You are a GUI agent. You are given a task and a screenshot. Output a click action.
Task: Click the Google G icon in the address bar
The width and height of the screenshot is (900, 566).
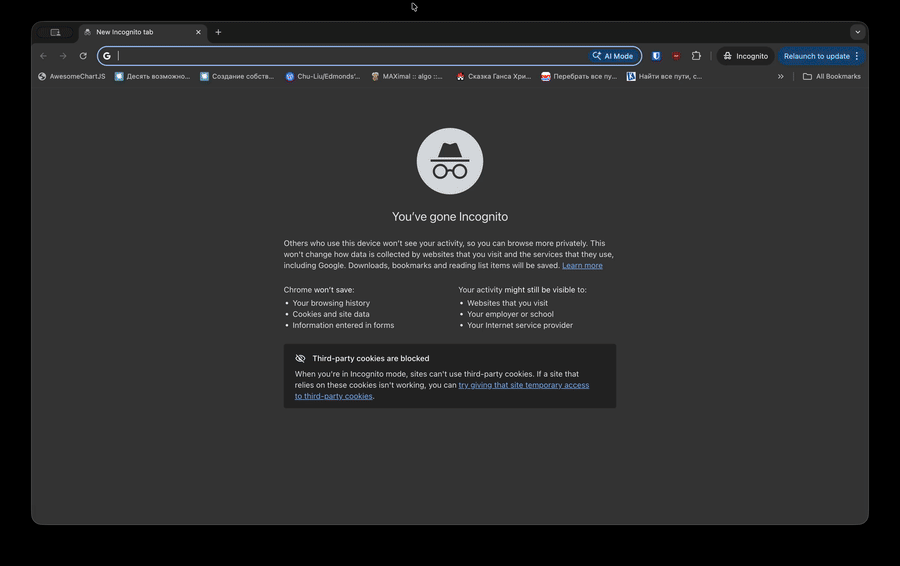pyautogui.click(x=107, y=56)
